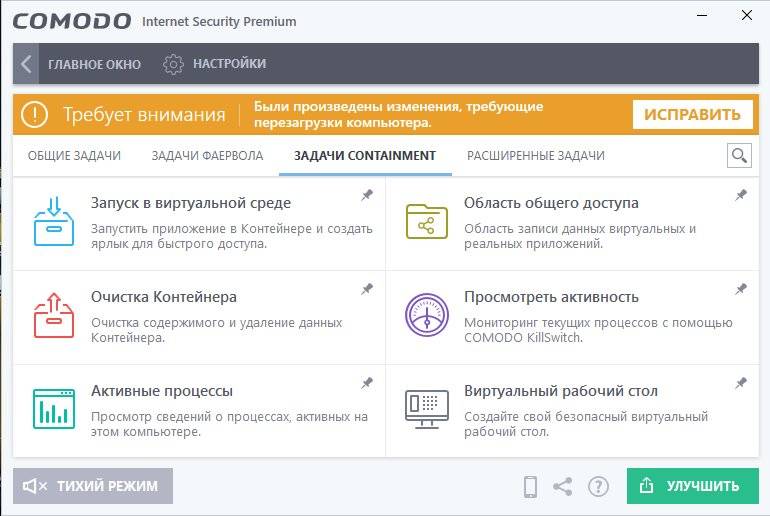Click the task search magnifier icon
Screen dimensions: 770x516
(739, 156)
